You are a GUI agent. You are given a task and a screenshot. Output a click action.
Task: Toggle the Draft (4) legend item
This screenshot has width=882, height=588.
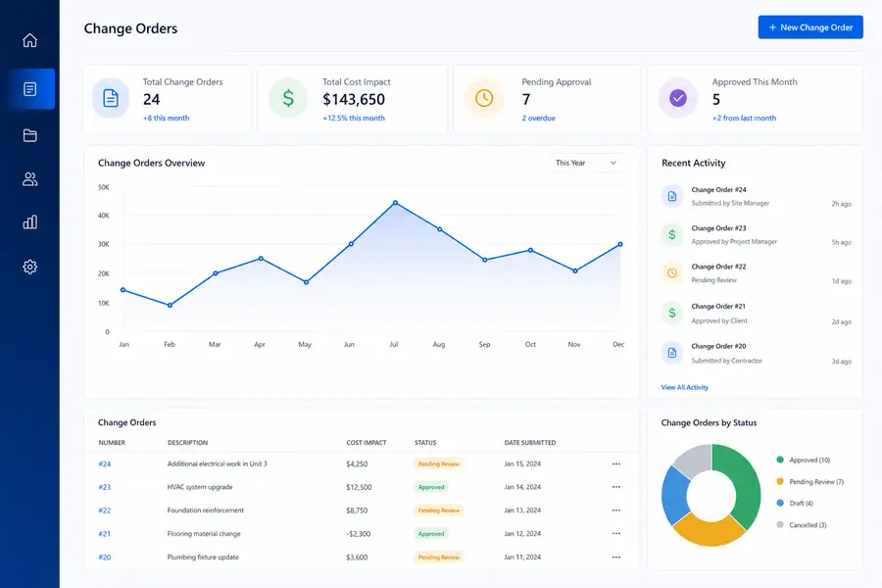[x=795, y=503]
